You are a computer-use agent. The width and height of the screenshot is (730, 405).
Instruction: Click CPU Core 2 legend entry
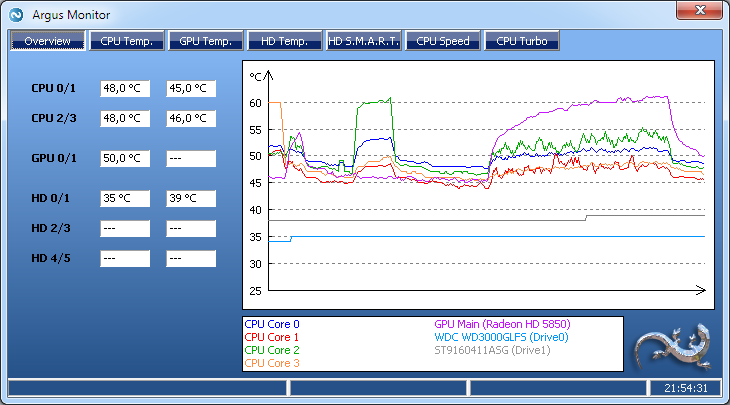[x=272, y=350]
